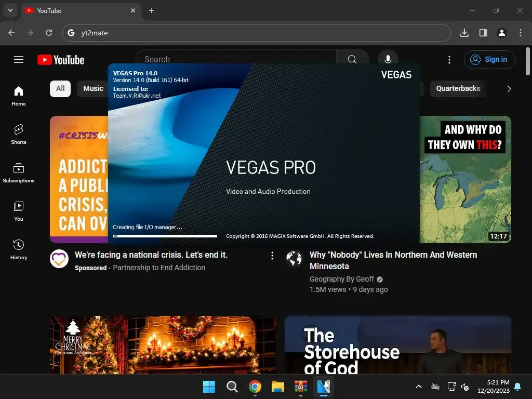Start voice search with the microphone
This screenshot has height=399, width=532.
388,59
